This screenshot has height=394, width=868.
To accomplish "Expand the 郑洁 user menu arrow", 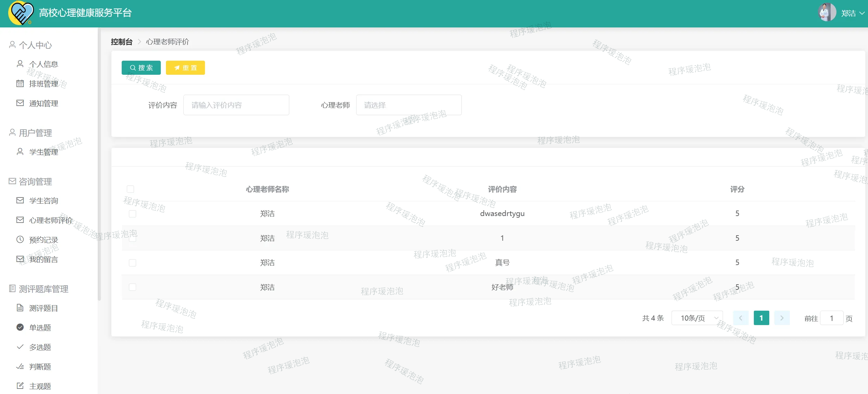I will pos(862,13).
